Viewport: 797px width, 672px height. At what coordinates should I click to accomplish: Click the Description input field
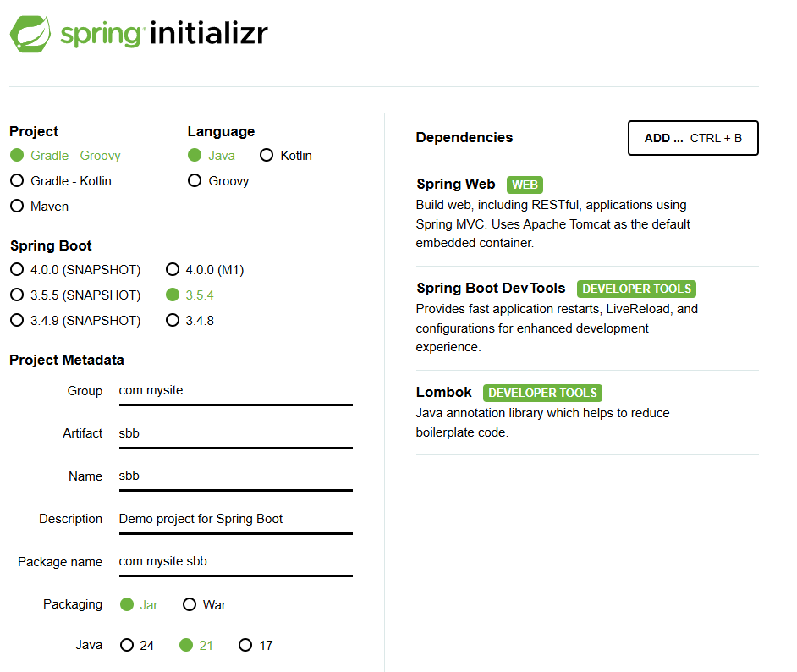click(x=236, y=520)
